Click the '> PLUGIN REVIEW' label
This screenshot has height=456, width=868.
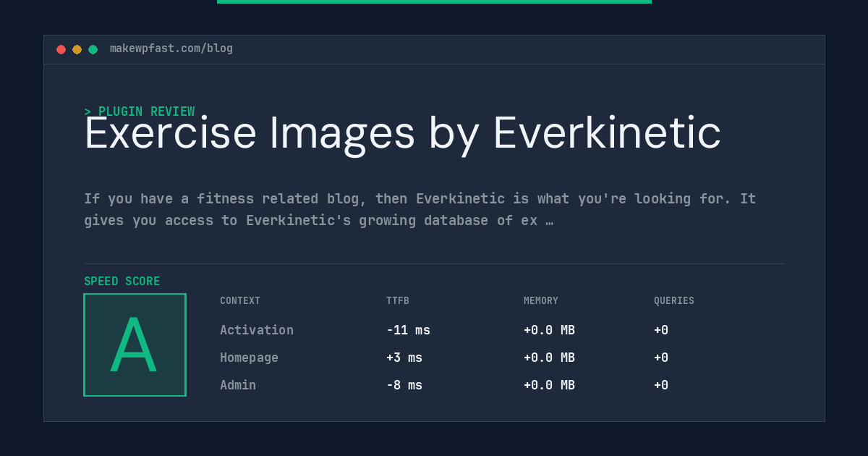tap(140, 111)
